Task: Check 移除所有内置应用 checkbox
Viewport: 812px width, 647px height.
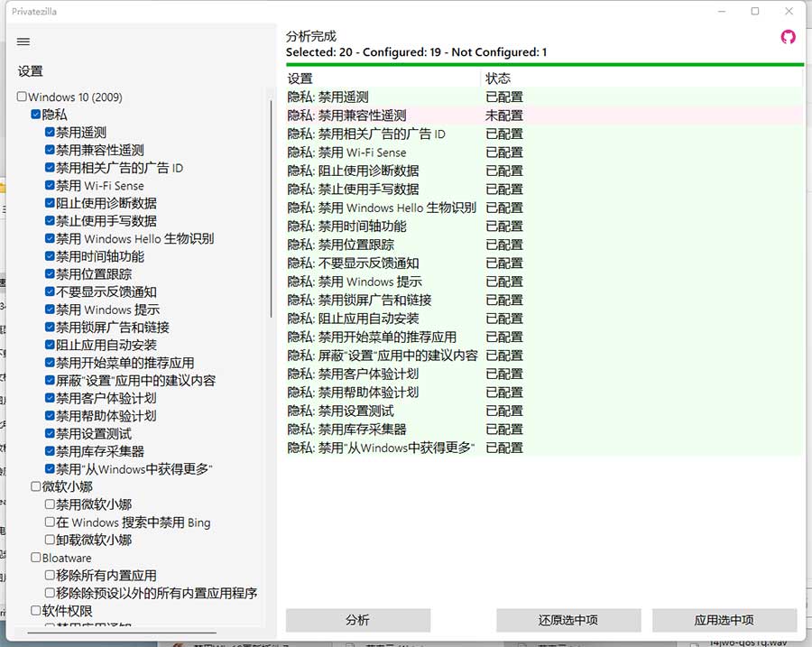Action: click(x=50, y=575)
